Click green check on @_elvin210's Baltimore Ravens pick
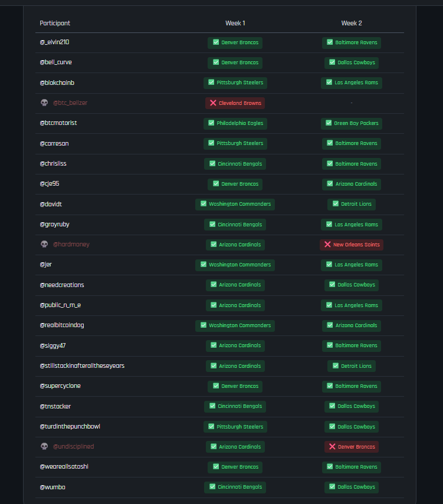The image size is (443, 504). 330,42
